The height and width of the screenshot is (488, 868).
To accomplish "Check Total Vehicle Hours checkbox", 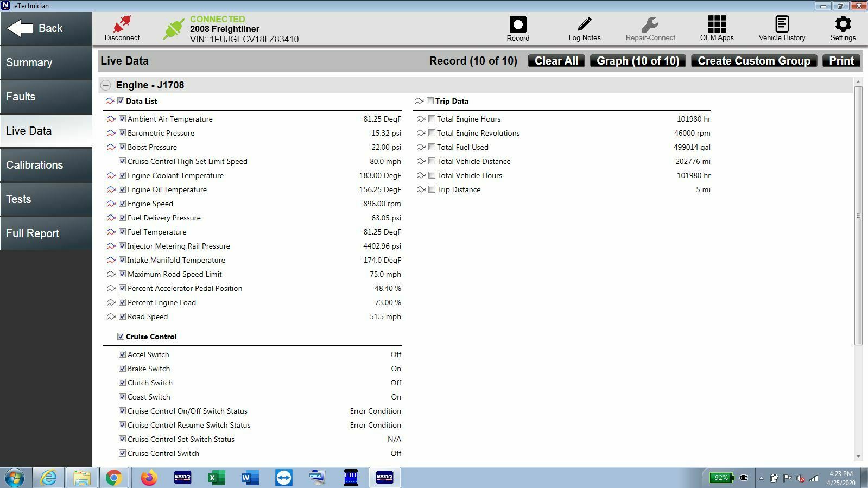I will click(432, 175).
